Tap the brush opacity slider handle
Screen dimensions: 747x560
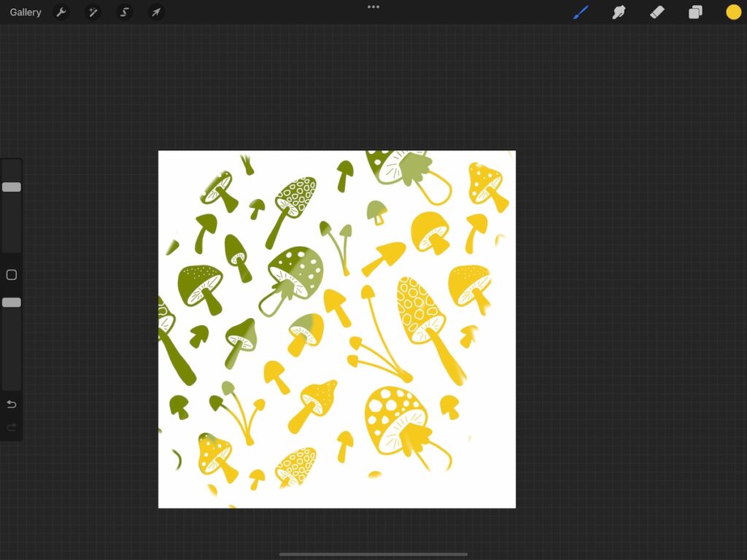[11, 301]
